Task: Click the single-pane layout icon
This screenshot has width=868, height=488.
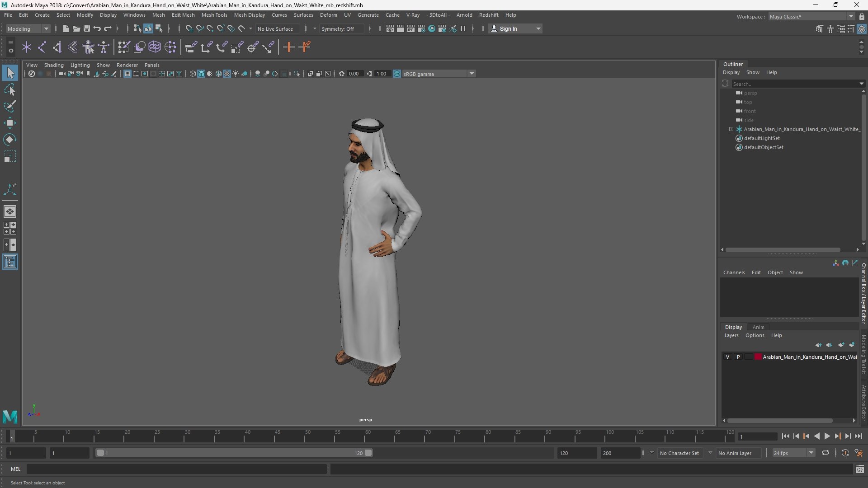Action: (10, 211)
